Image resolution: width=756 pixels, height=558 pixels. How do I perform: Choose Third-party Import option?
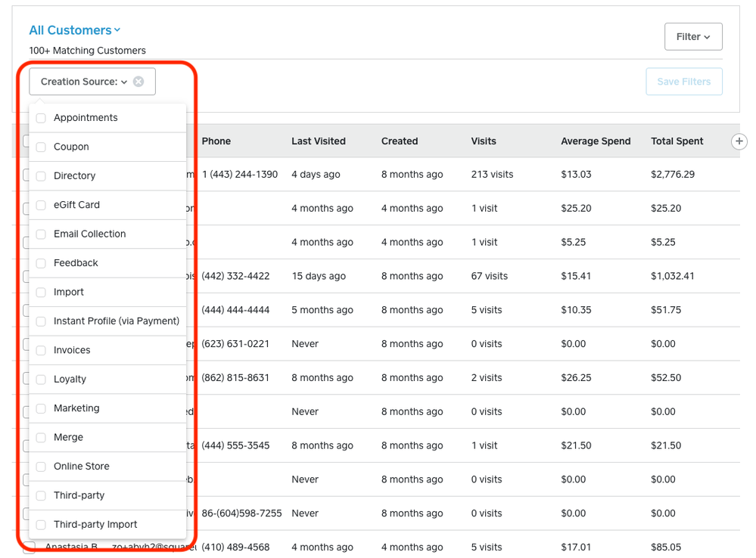[41, 525]
